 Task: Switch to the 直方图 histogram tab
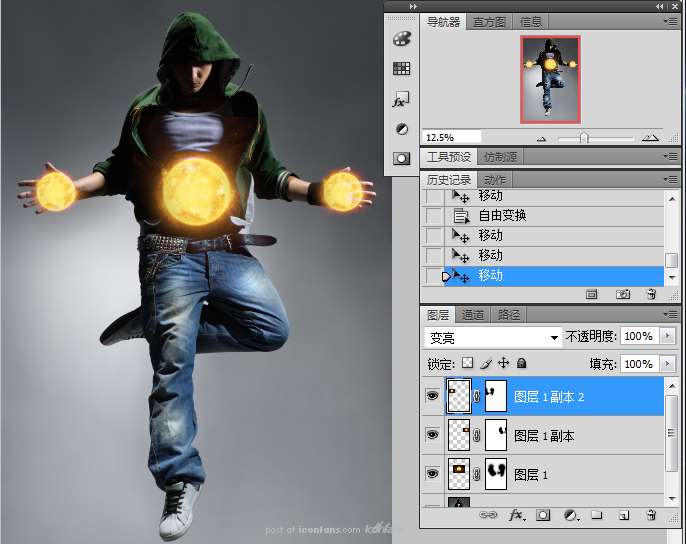[x=489, y=22]
